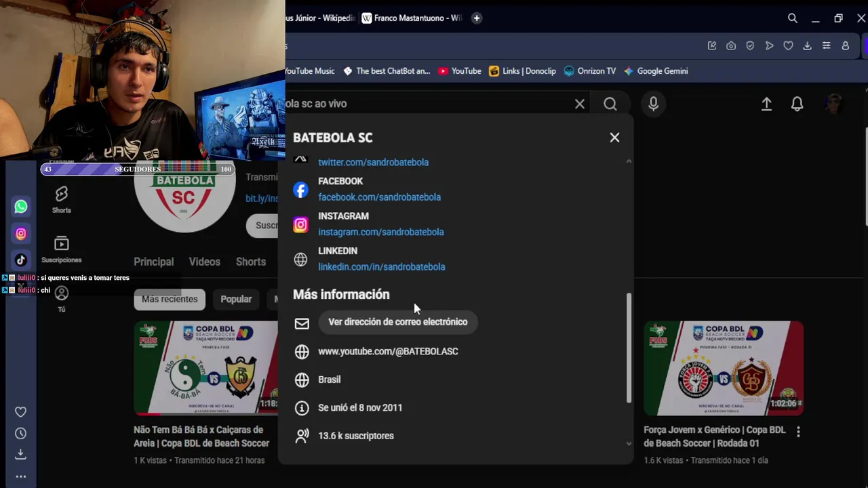Open the YouTube Music bookmark
The image size is (868, 488).
pos(311,71)
